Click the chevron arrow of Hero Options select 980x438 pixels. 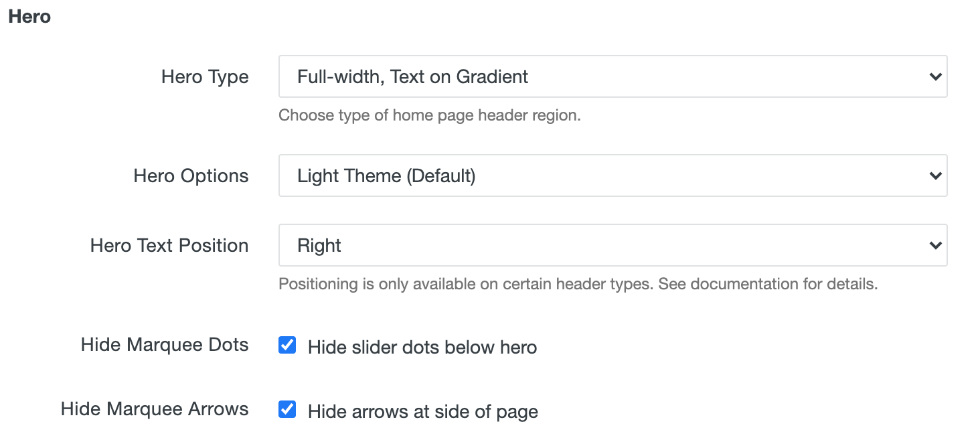(x=935, y=176)
